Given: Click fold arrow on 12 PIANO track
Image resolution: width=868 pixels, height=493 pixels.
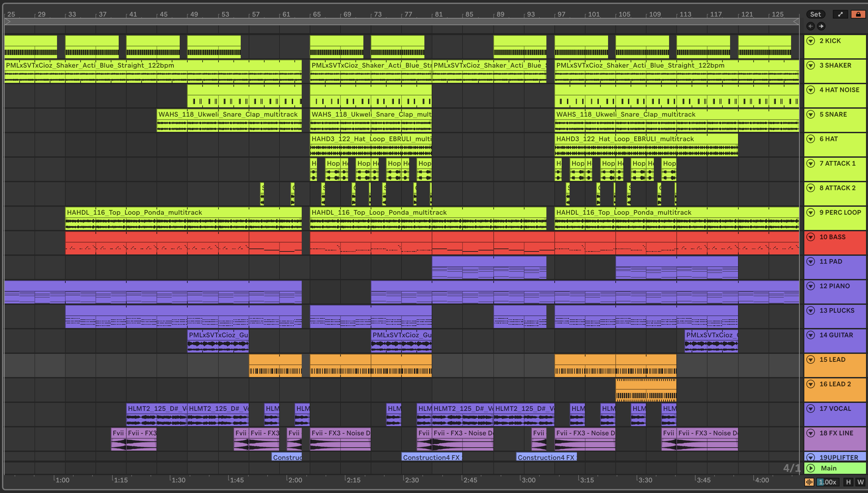Looking at the screenshot, I should pyautogui.click(x=811, y=286).
